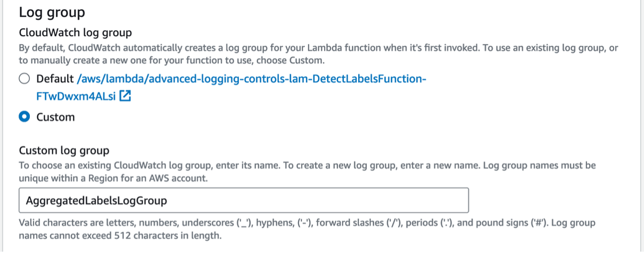Click the 'Custom log group' field label
The image size is (644, 253).
(x=64, y=150)
